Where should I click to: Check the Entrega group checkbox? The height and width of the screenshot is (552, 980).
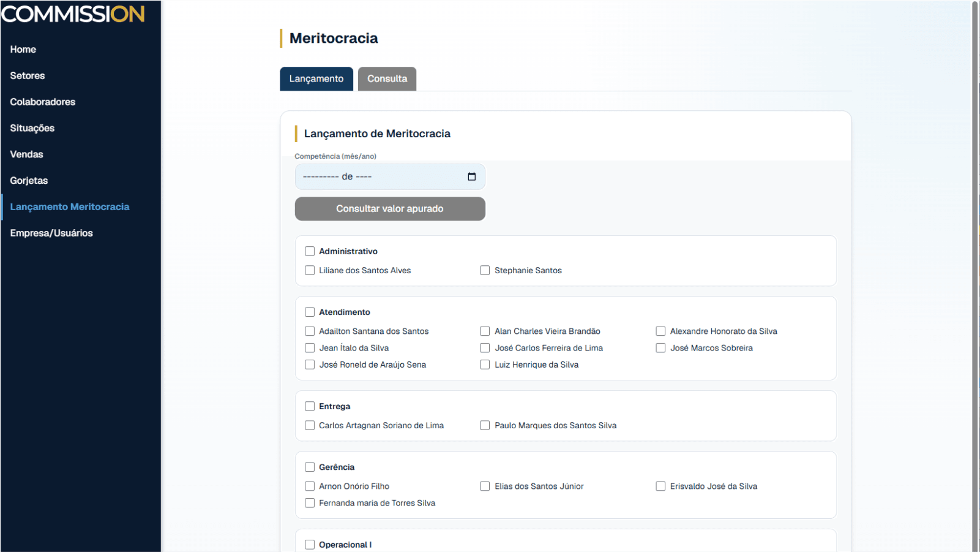[x=310, y=406]
